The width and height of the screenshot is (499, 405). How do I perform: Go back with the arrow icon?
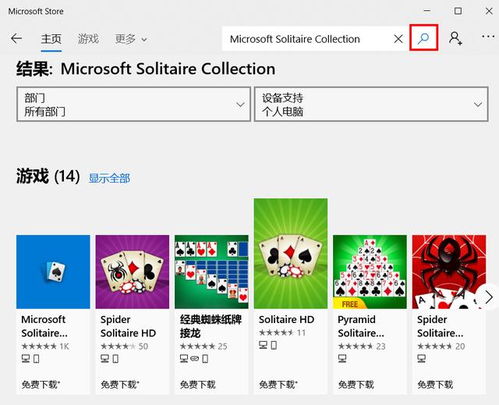pyautogui.click(x=16, y=39)
